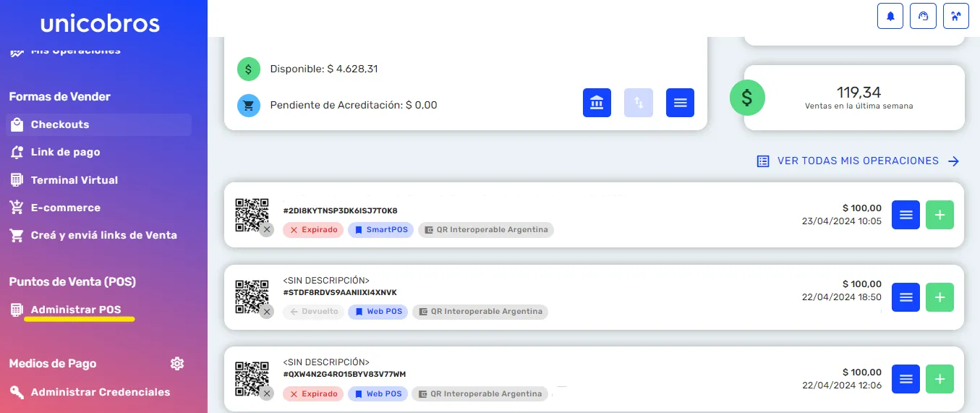The image size is (980, 413).
Task: Open Checkouts in the sidebar
Action: point(99,124)
